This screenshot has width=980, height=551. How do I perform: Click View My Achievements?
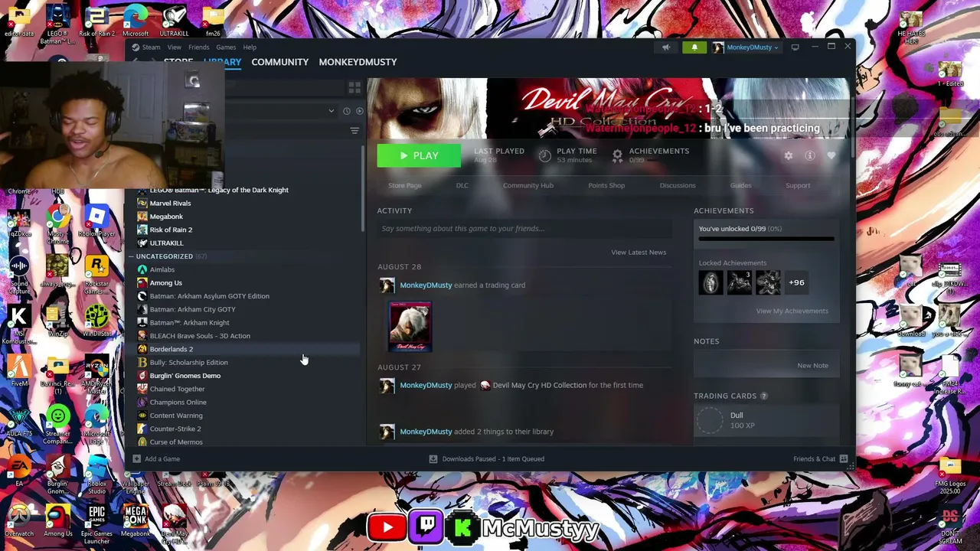(x=792, y=311)
